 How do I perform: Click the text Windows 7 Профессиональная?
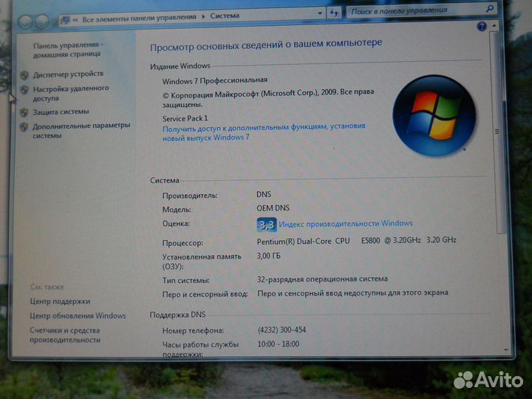215,81
